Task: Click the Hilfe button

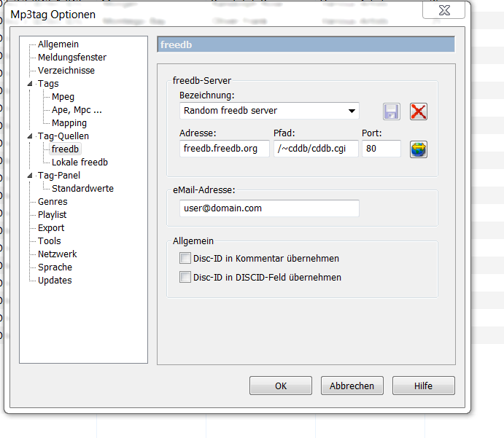Action: pos(423,386)
